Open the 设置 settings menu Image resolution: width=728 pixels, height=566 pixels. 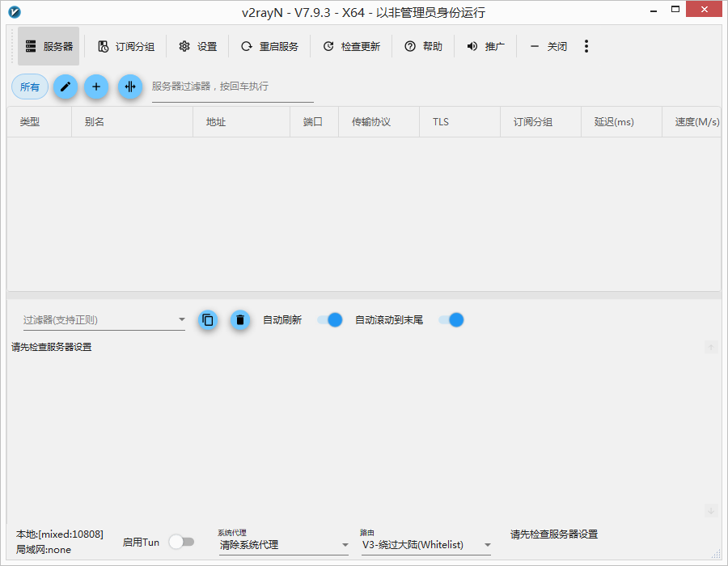(198, 46)
